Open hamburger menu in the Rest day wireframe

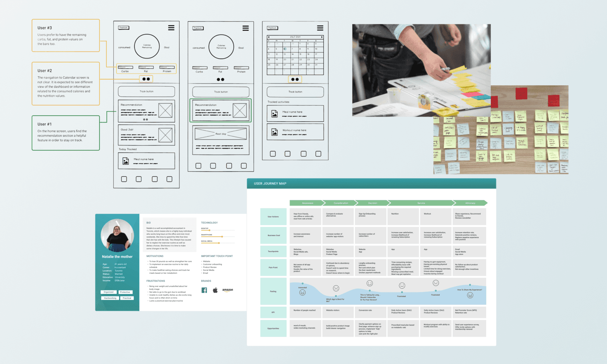point(245,28)
